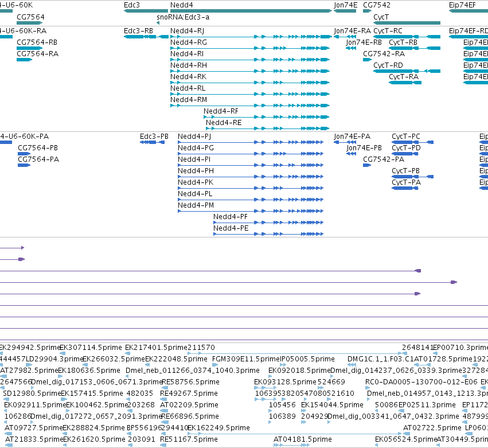The height and width of the screenshot is (448, 488).
Task: Select the CG7542 gene label
Action: [x=377, y=5]
